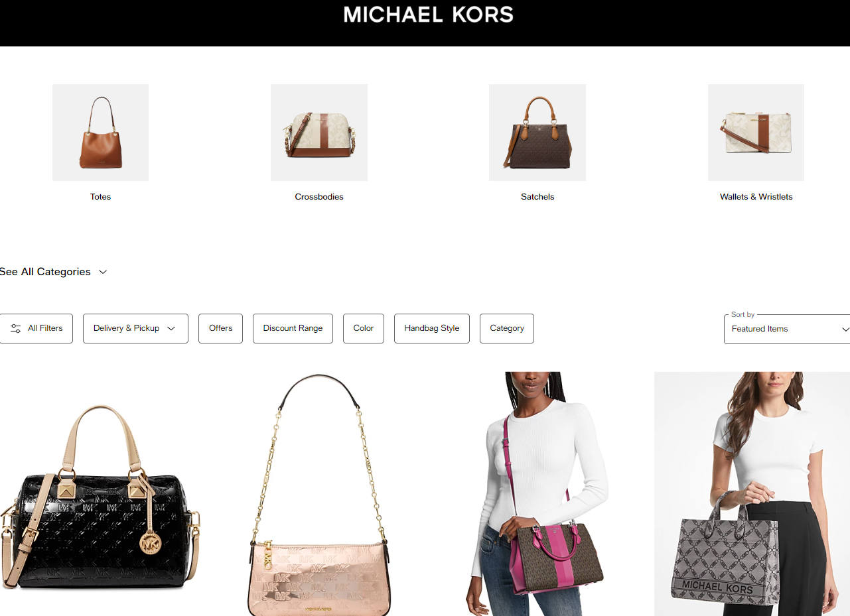Choose the Category filter button
The image size is (850, 616).
[507, 328]
